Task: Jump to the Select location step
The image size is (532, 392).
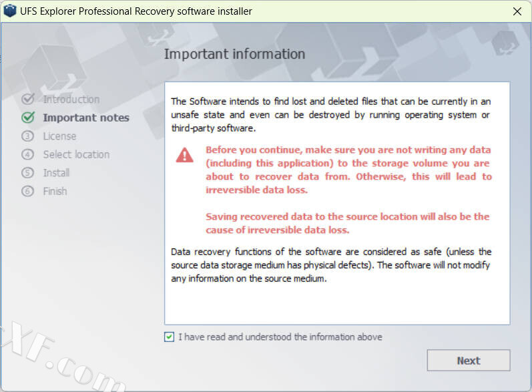Action: pos(76,154)
